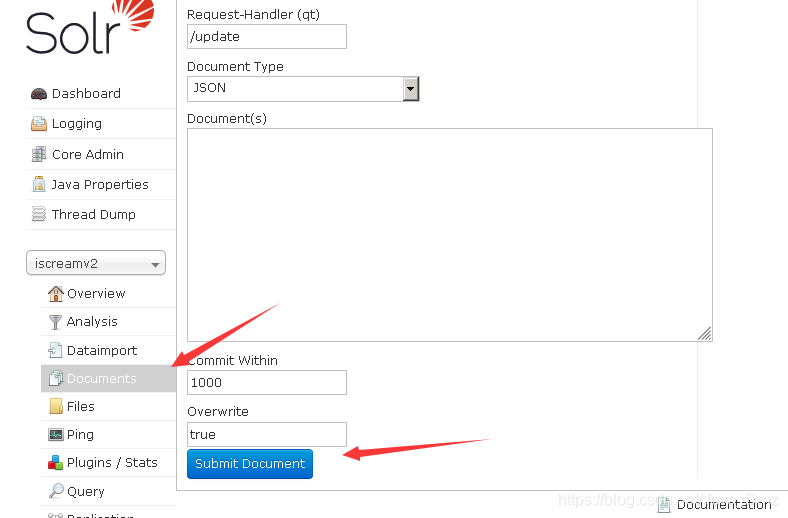Open the Dataimport page label
Screen dimensions: 788x518
[102, 350]
